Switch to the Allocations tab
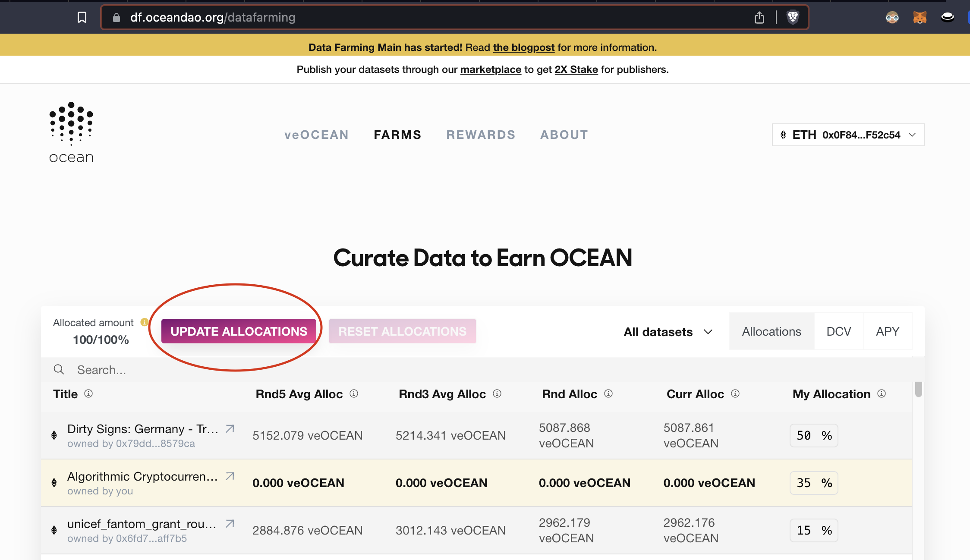Screen dimensions: 970x560 tap(772, 331)
